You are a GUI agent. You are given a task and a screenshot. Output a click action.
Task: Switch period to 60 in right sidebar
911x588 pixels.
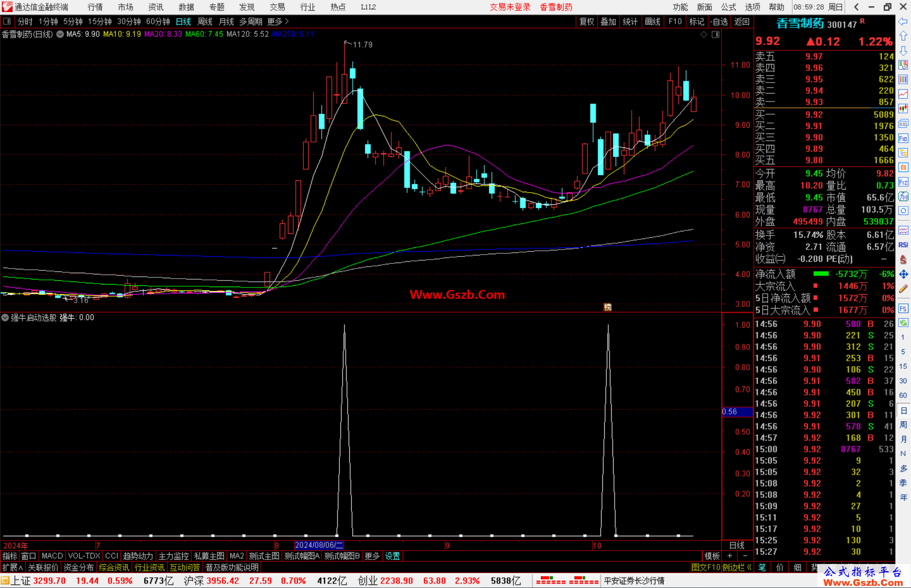click(903, 395)
